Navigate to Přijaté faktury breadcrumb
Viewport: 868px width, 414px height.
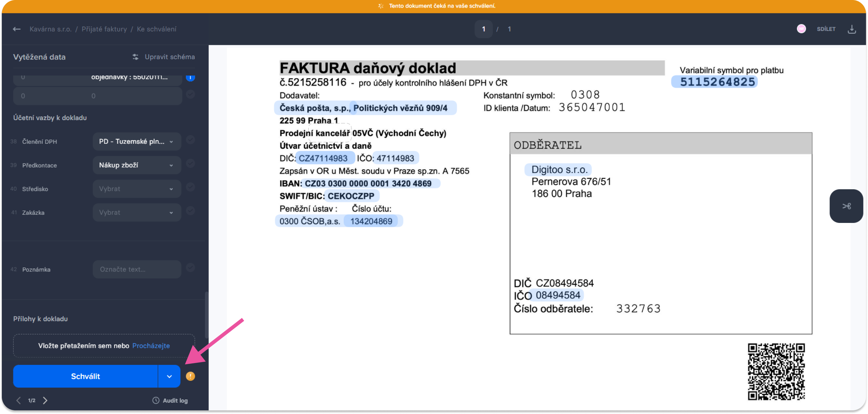(x=104, y=29)
